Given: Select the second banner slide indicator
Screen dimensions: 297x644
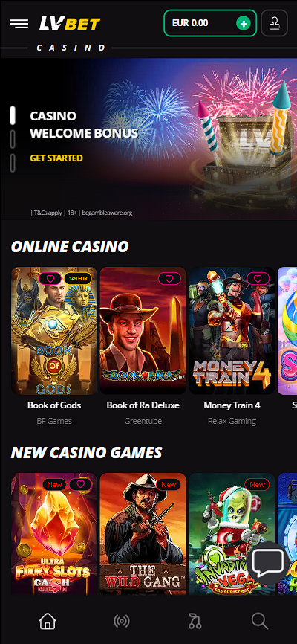Looking at the screenshot, I should coord(13,139).
